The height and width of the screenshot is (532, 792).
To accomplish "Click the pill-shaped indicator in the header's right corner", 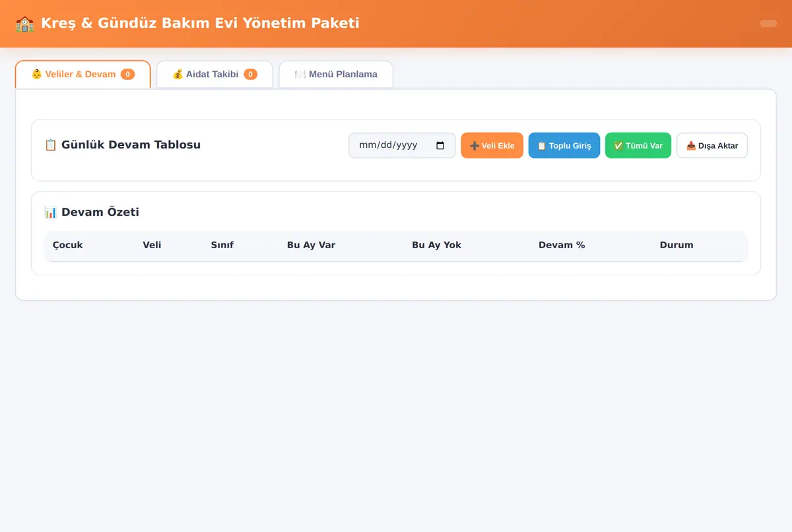I will click(x=768, y=24).
